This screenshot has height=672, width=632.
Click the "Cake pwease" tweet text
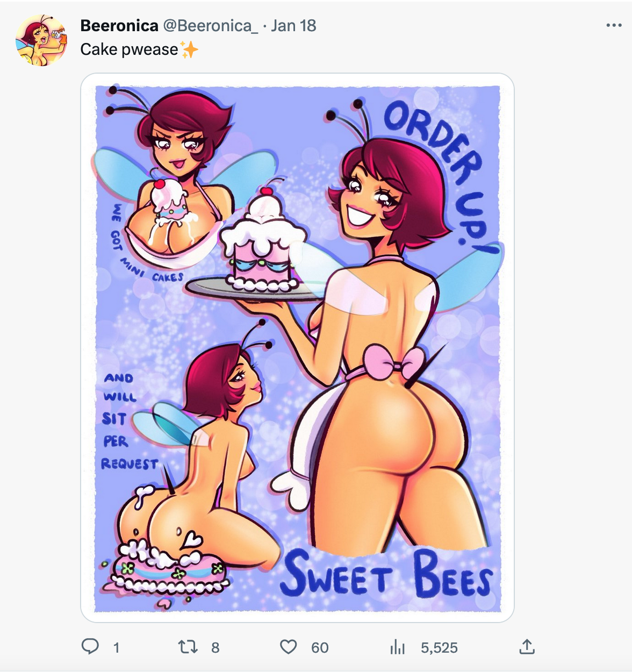click(129, 49)
